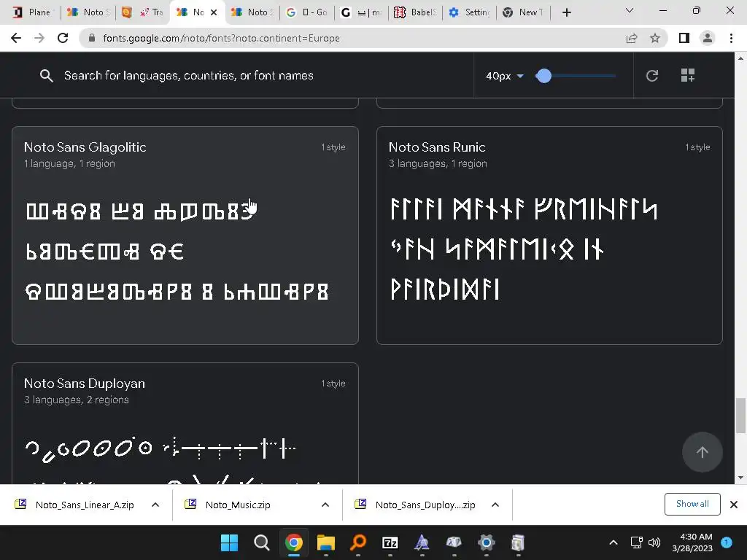This screenshot has height=560, width=747.
Task: Switch to the New Tab tab
Action: point(523,12)
